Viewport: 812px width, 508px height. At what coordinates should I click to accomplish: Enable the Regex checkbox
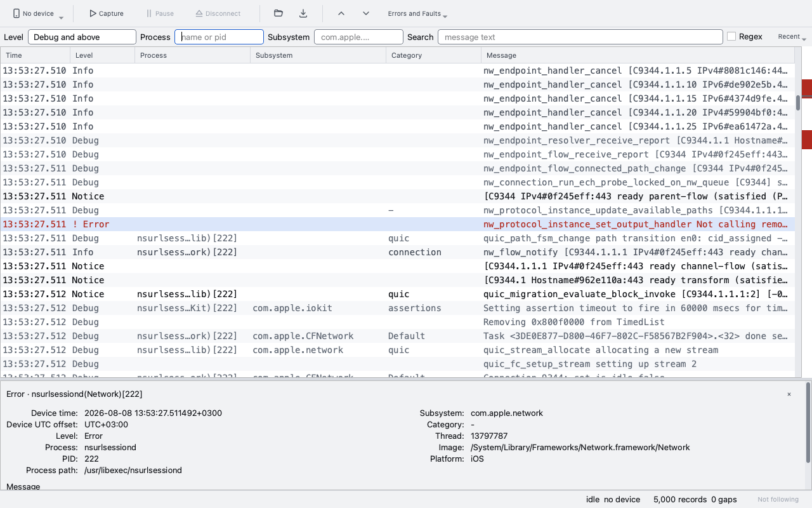[x=731, y=37]
